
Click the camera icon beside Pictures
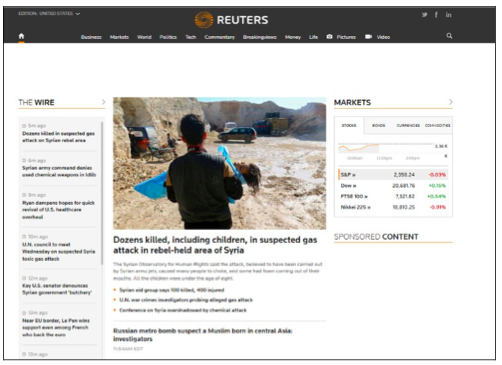click(329, 37)
